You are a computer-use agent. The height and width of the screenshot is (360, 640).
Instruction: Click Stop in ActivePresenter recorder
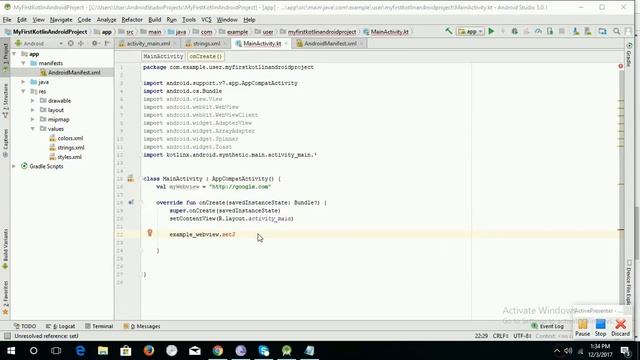pyautogui.click(x=600, y=328)
